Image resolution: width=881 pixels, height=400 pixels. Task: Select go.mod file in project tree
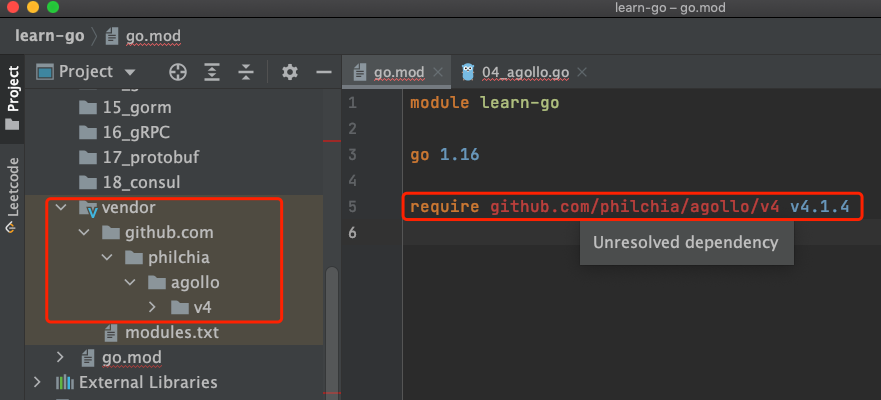pos(131,358)
